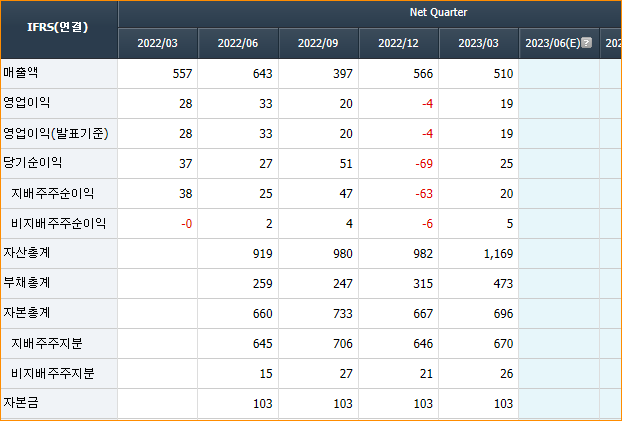Image resolution: width=622 pixels, height=421 pixels.
Task: Click 자본총계 value 696
Action: click(503, 314)
